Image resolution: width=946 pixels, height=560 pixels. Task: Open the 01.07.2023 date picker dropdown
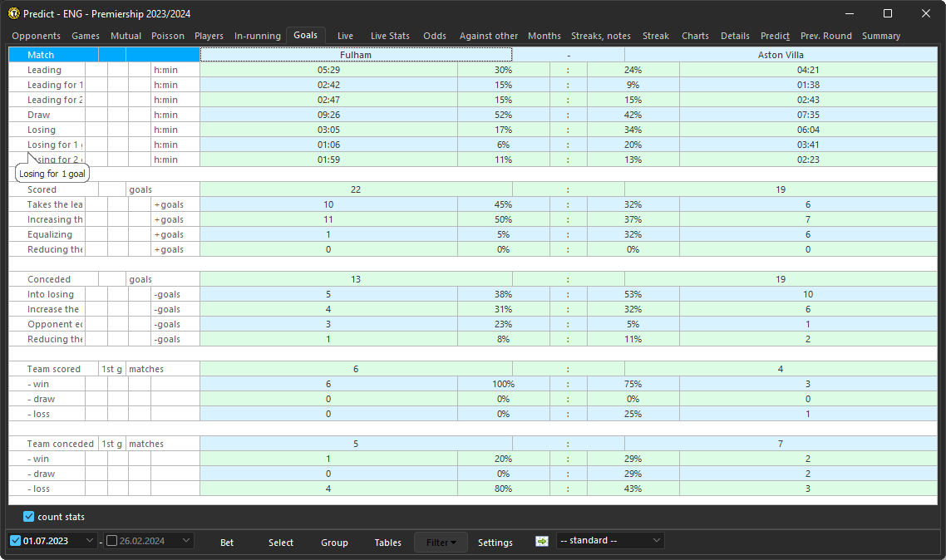pos(91,540)
